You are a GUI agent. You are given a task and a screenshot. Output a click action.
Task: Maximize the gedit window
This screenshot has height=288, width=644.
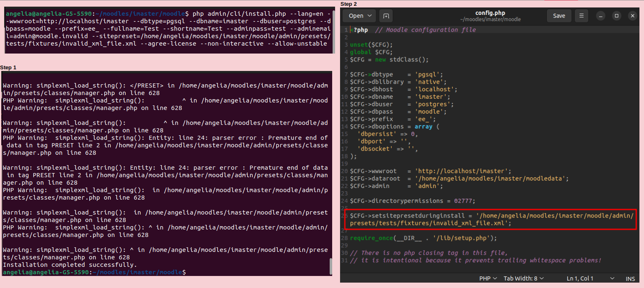pos(617,16)
